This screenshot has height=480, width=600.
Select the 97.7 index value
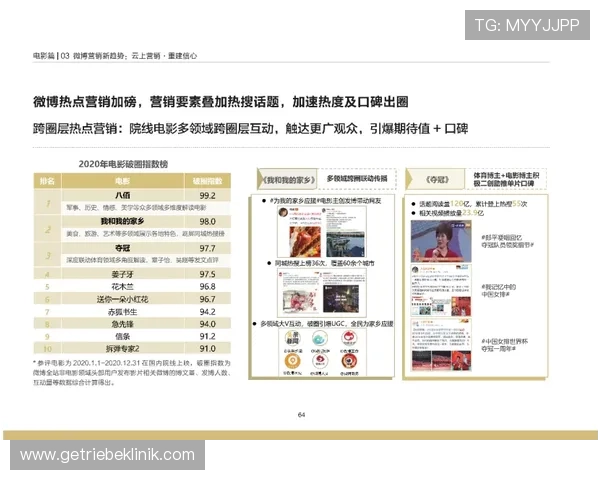(x=207, y=248)
